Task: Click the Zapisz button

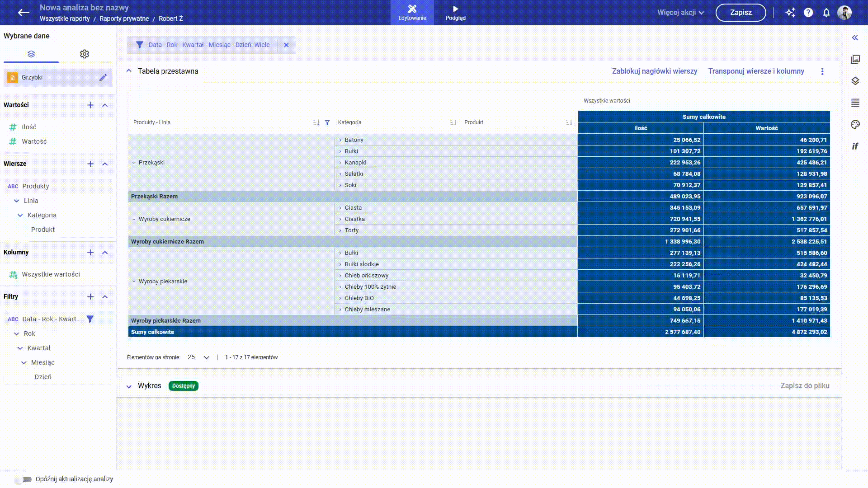Action: [741, 13]
